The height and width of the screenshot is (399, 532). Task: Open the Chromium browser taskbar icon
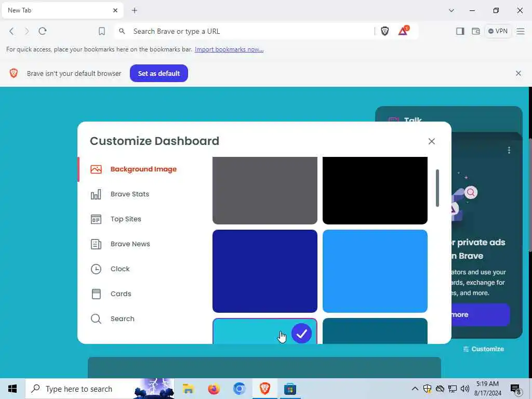coord(239,389)
